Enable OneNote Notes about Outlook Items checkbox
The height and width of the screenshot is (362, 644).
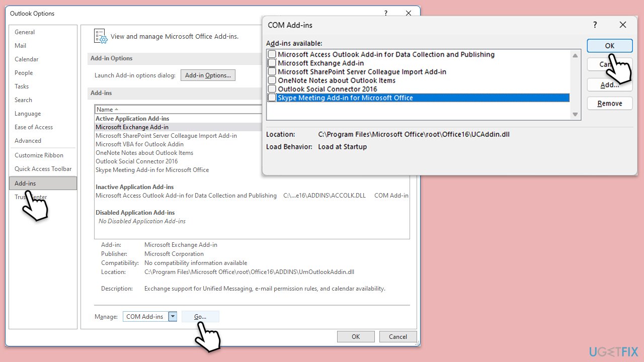coord(272,80)
